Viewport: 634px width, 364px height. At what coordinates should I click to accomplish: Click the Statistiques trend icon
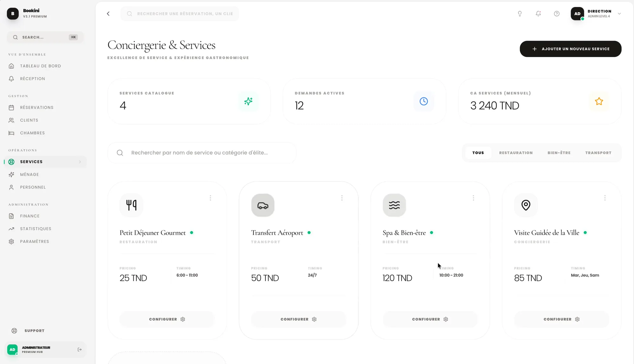pyautogui.click(x=11, y=229)
